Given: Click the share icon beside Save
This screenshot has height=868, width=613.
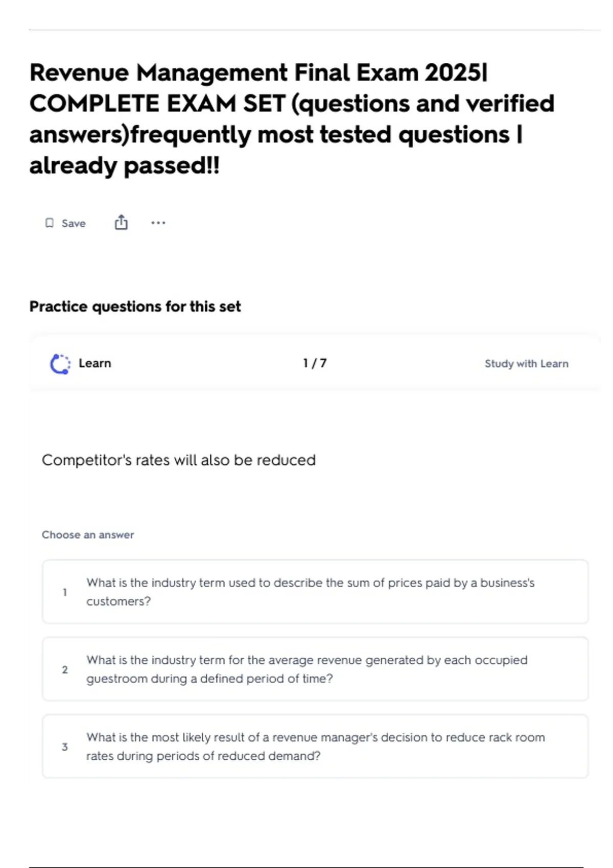Looking at the screenshot, I should pyautogui.click(x=121, y=223).
